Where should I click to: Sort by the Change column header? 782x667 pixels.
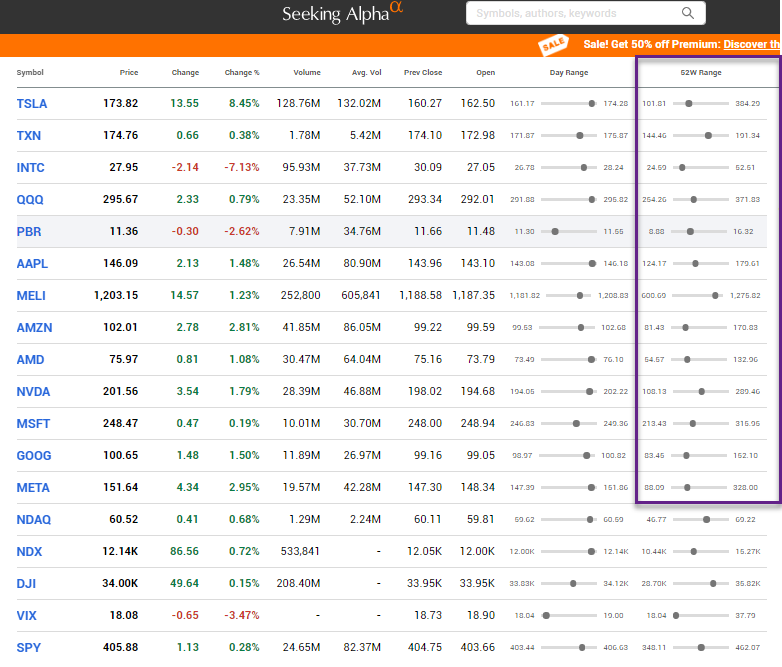coord(185,72)
